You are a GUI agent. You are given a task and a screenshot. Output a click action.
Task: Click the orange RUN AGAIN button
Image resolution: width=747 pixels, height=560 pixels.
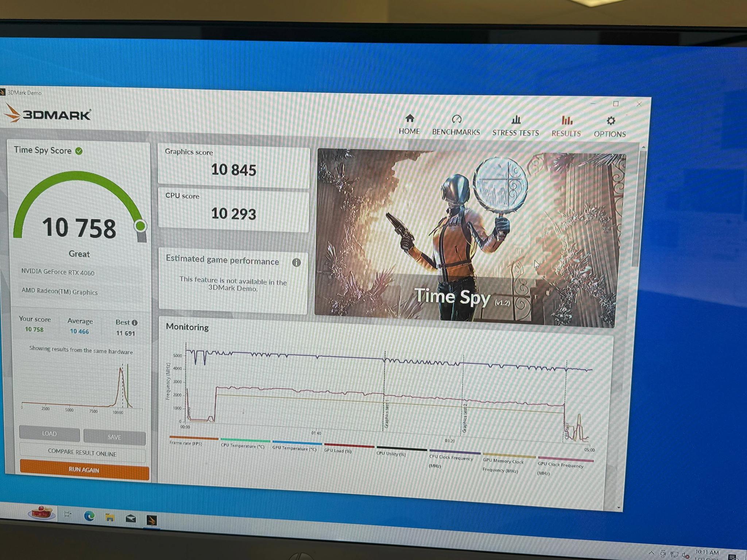pyautogui.click(x=84, y=470)
